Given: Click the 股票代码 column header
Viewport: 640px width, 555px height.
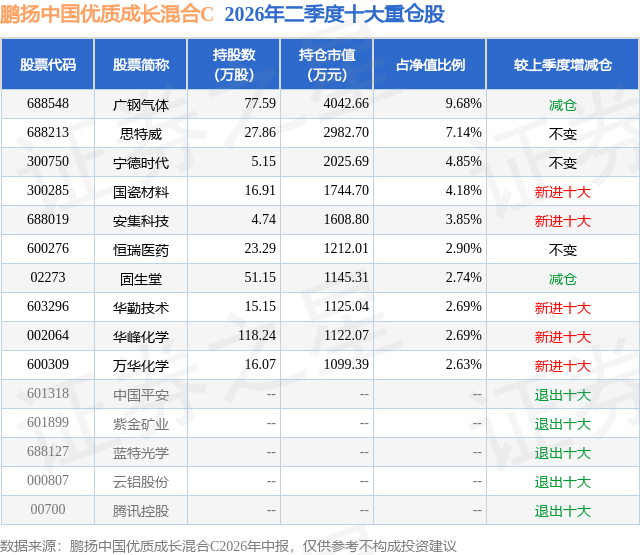Looking at the screenshot, I should coord(48,64).
